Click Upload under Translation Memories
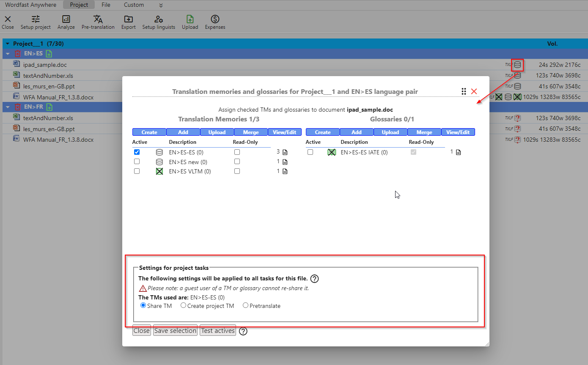The width and height of the screenshot is (588, 365). coord(217,132)
